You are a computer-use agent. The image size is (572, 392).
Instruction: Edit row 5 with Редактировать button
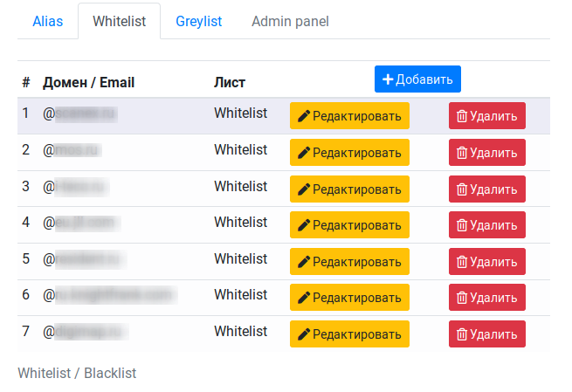pyautogui.click(x=349, y=261)
